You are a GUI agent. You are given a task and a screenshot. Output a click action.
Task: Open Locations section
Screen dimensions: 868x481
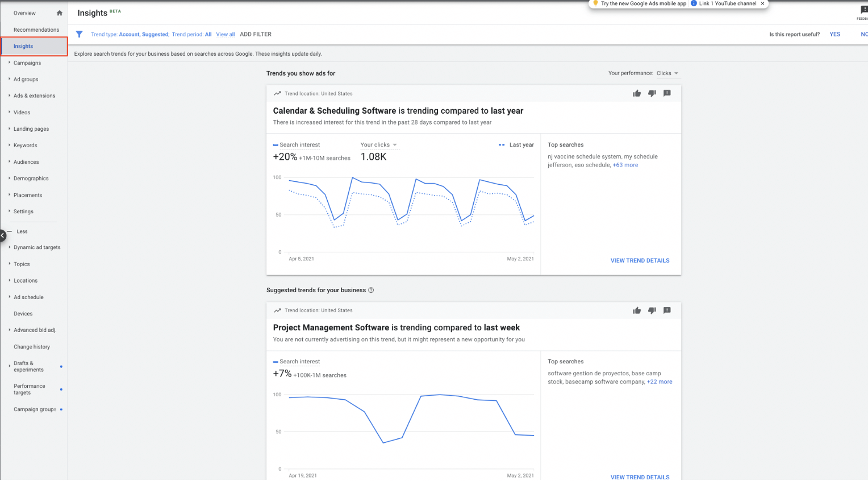coord(26,281)
